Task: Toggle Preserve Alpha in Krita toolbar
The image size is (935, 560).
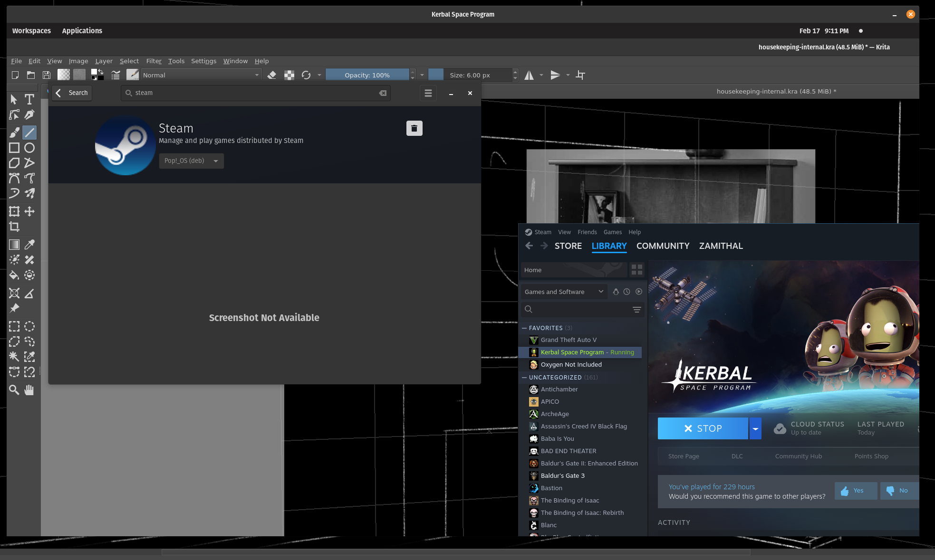Action: pos(289,75)
